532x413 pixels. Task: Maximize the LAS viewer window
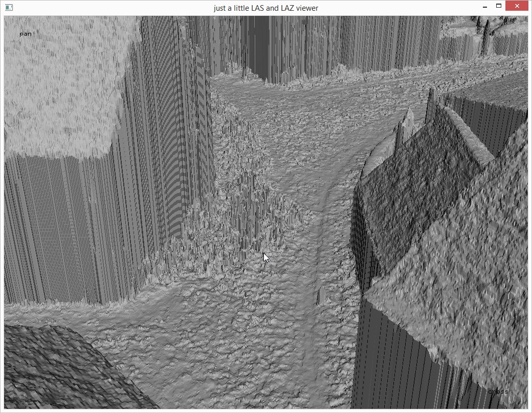click(x=499, y=6)
